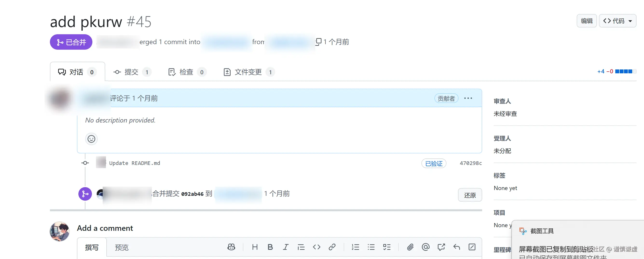Click the 还原 button to revert the merge

coord(470,195)
